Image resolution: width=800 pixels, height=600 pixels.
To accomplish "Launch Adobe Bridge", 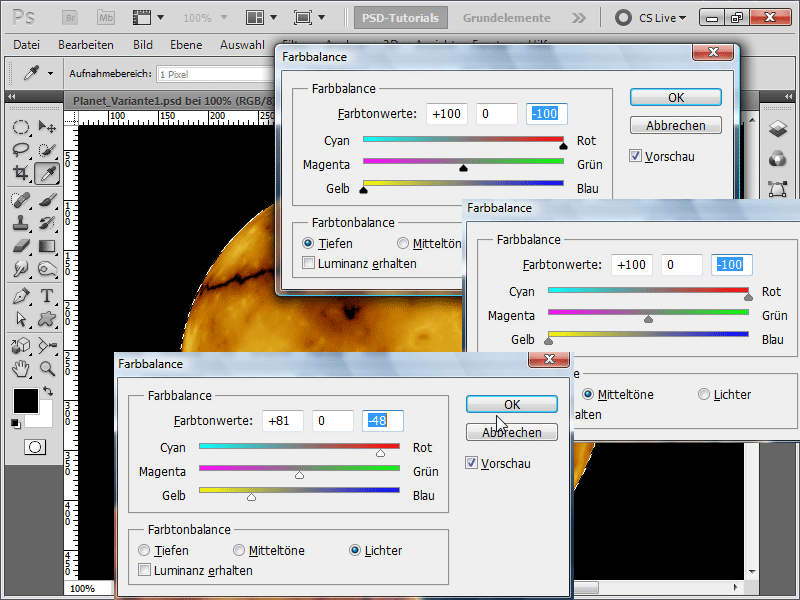I will tap(70, 18).
